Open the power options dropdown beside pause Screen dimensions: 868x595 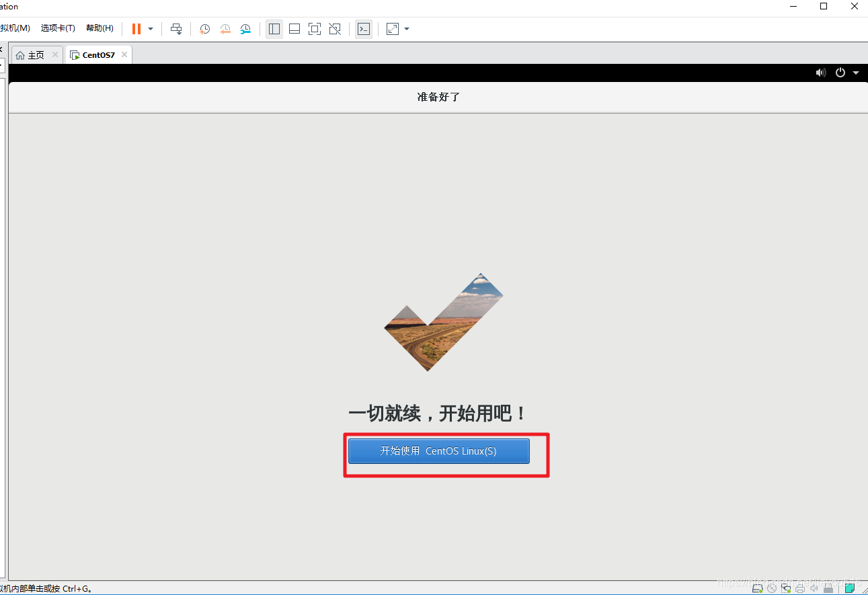click(x=151, y=29)
